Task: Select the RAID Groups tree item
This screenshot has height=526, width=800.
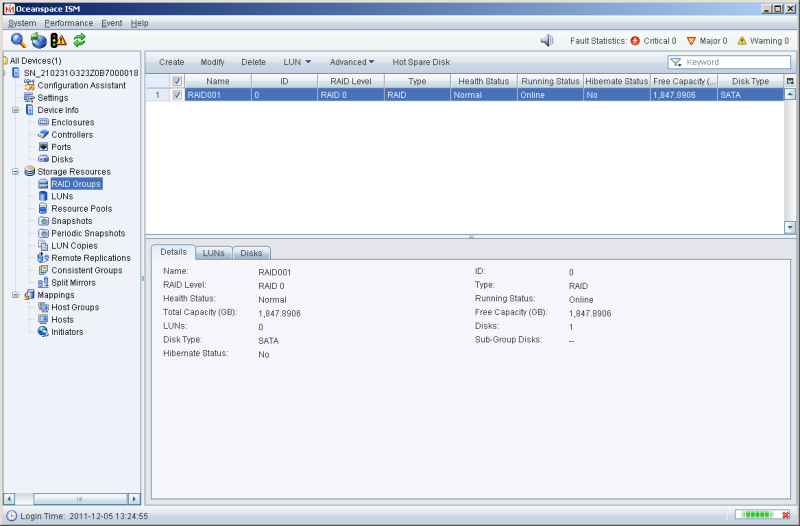Action: point(76,184)
